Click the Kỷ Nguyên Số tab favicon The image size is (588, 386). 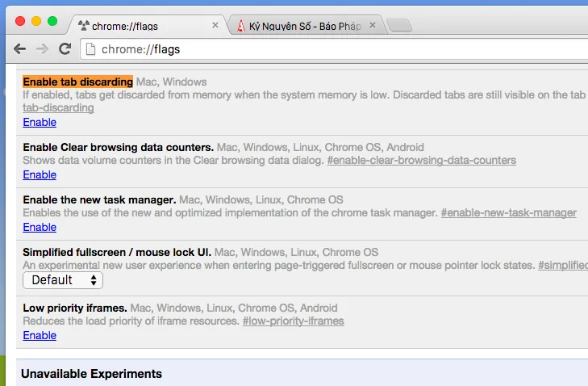(241, 26)
